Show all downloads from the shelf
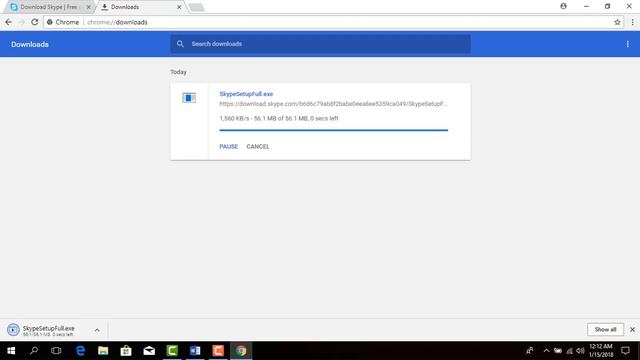This screenshot has width=640, height=360. click(605, 329)
